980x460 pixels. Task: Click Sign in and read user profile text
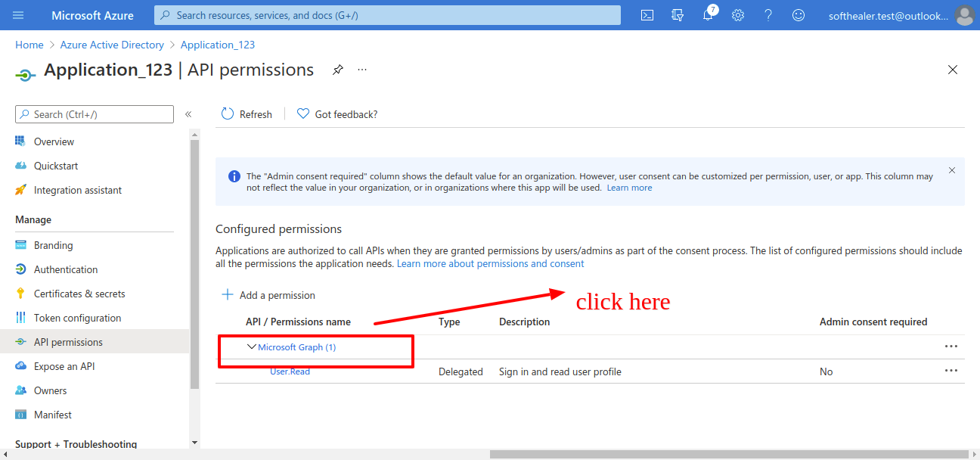[560, 371]
